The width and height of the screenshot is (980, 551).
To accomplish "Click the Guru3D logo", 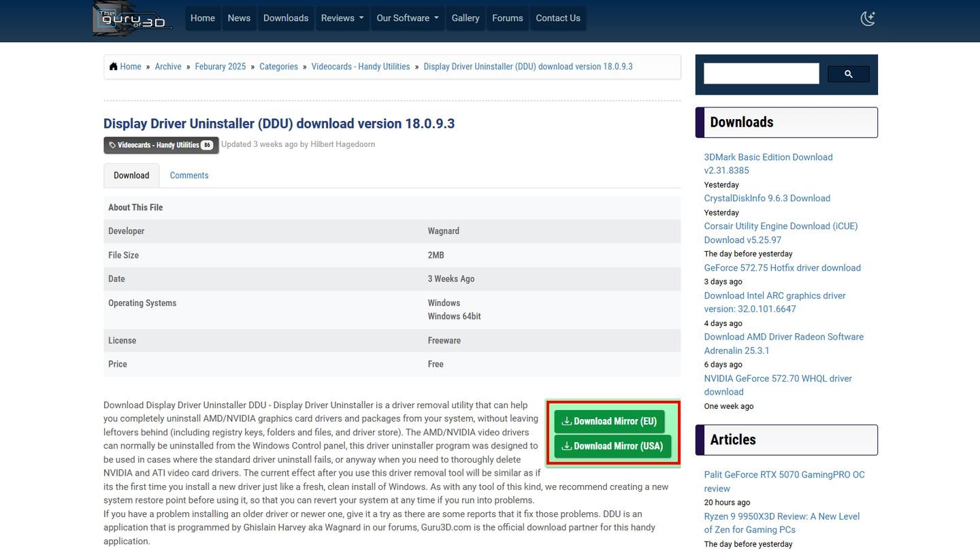I will 132,18.
